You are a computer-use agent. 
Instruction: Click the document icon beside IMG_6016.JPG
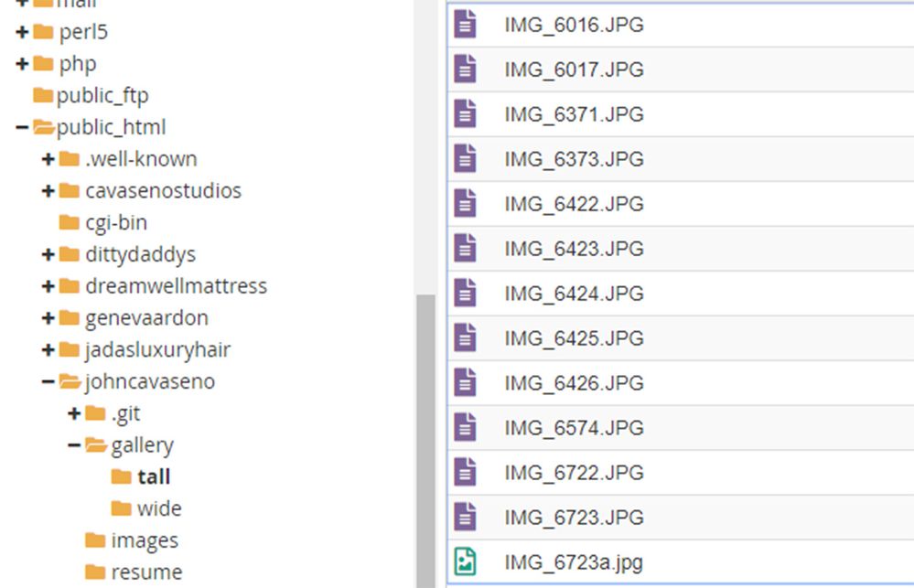467,26
